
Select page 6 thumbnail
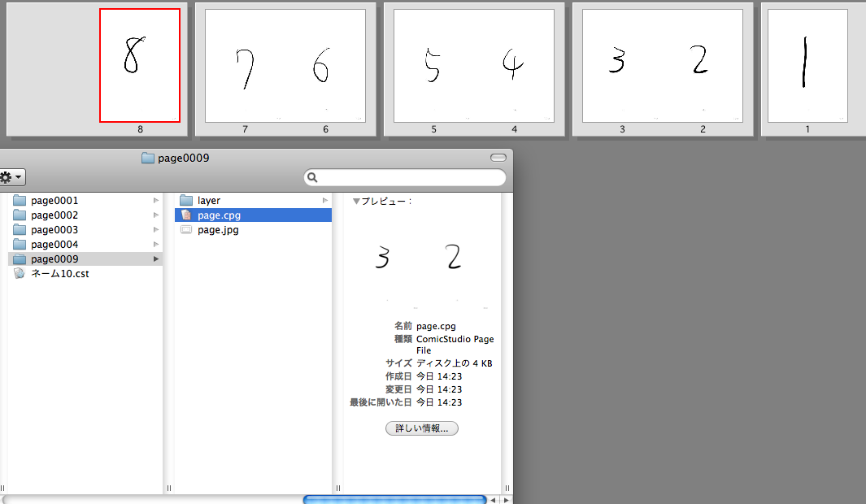[x=325, y=66]
